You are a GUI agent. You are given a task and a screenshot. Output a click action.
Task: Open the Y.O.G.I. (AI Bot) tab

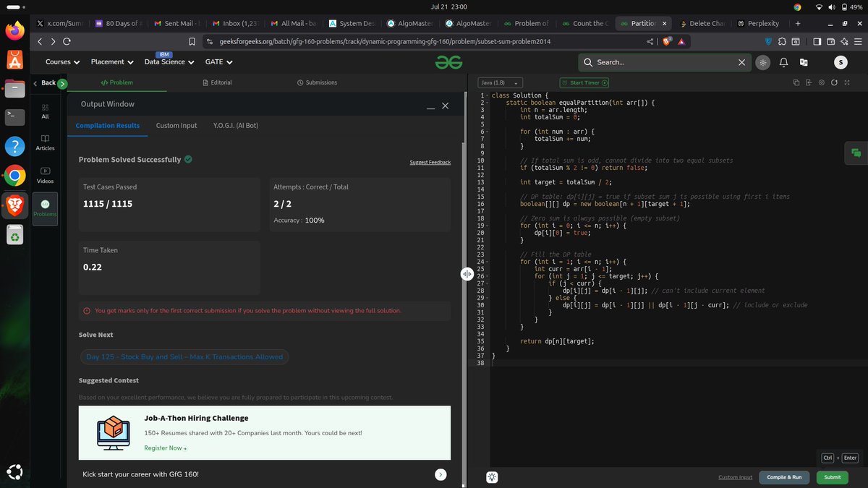[x=235, y=125]
